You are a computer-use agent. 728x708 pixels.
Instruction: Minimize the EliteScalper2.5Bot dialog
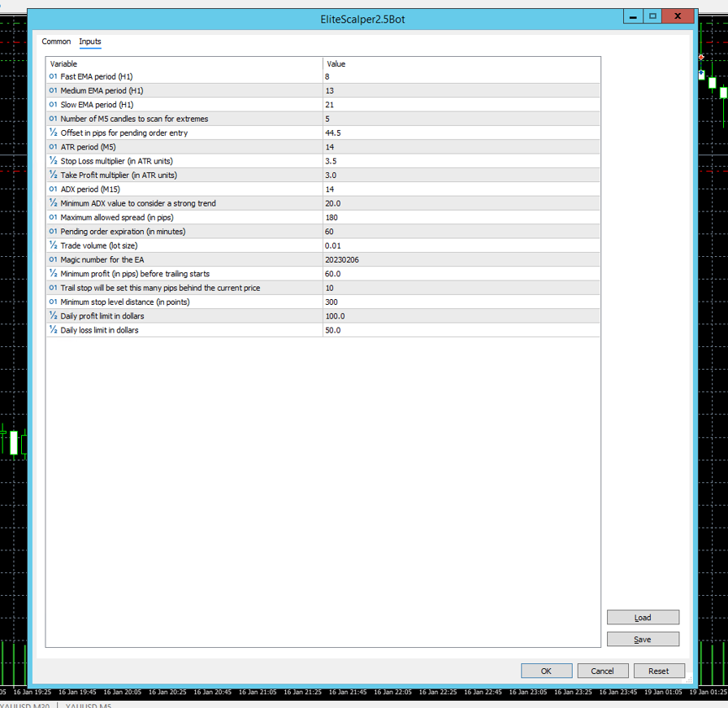pos(633,16)
